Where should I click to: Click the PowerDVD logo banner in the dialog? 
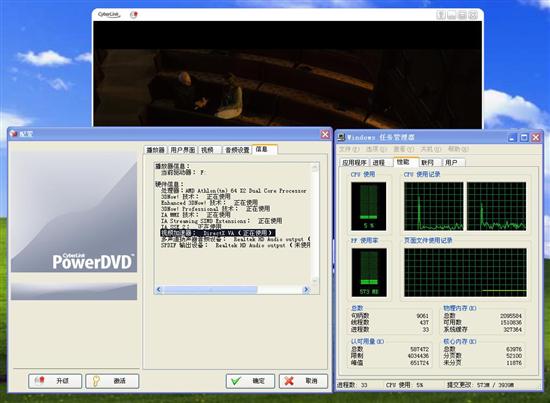tap(74, 212)
